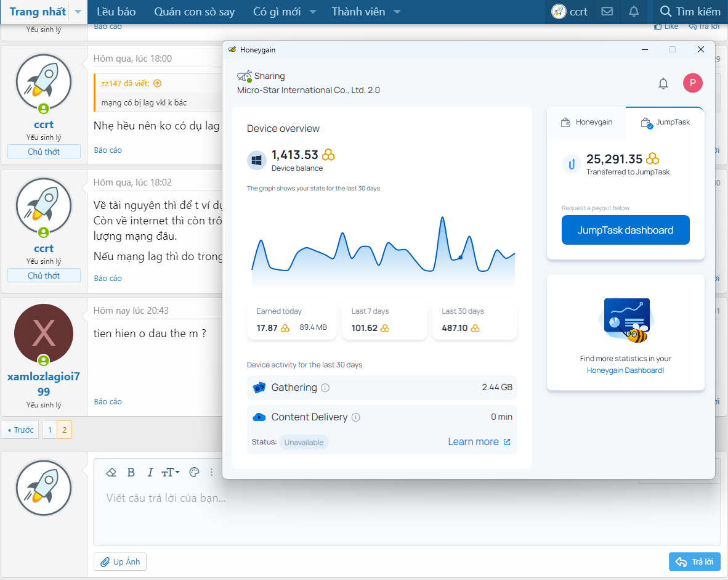
Task: Switch to the JumpTask payout tab
Action: pos(665,122)
